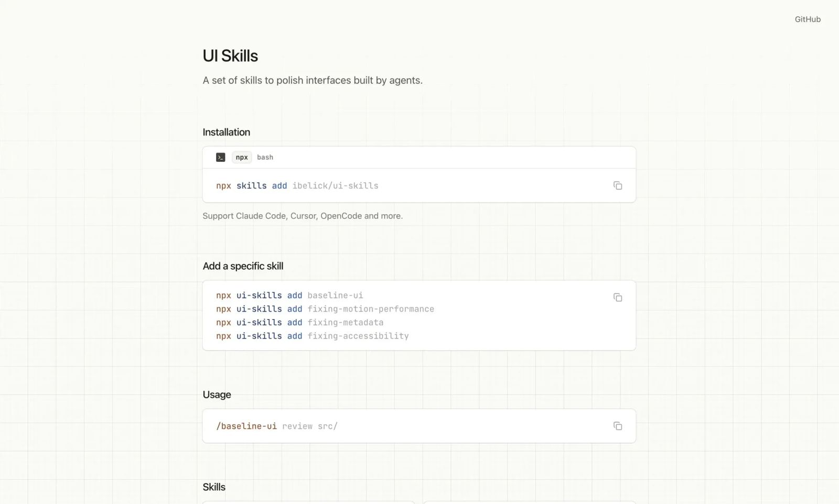Click the UI Skills page title
Viewport: 839px width, 504px height.
(x=230, y=56)
